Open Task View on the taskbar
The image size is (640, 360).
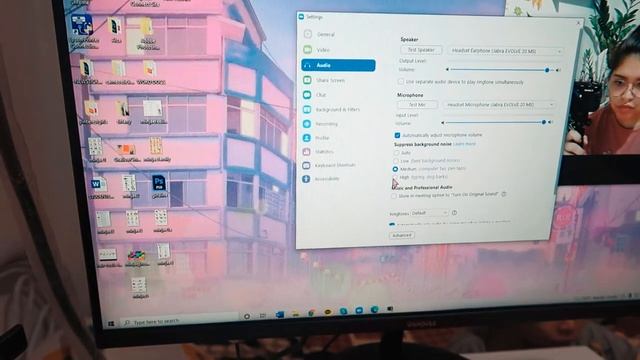(x=262, y=316)
